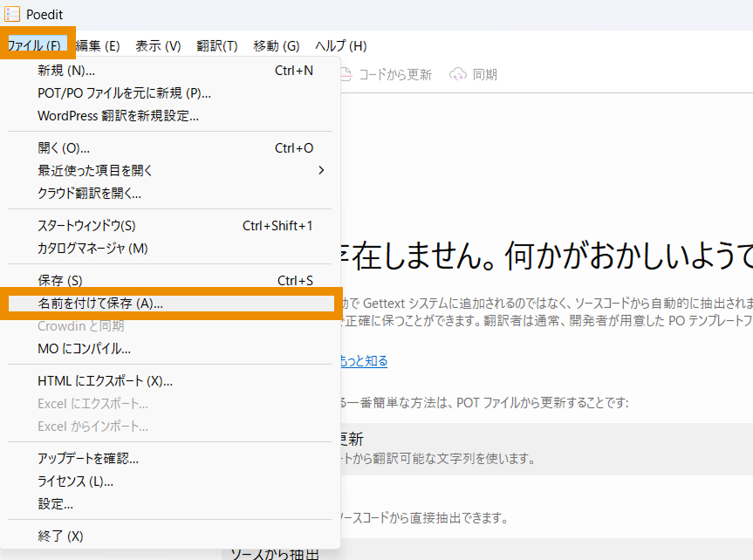Expand the 最近使った項目を開く submenu arrow

click(x=320, y=171)
